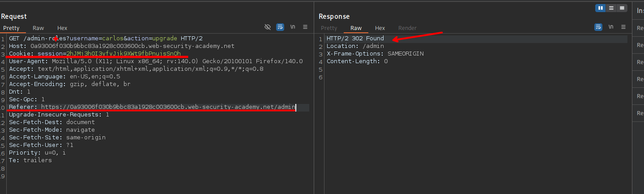Toggle word wrap in the Response viewer

tap(598, 27)
